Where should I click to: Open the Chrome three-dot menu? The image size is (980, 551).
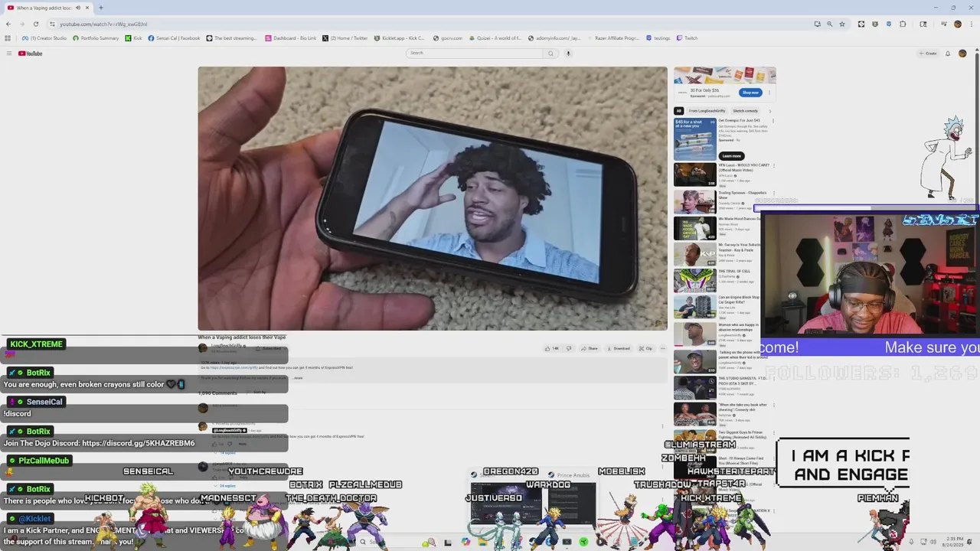tap(970, 24)
